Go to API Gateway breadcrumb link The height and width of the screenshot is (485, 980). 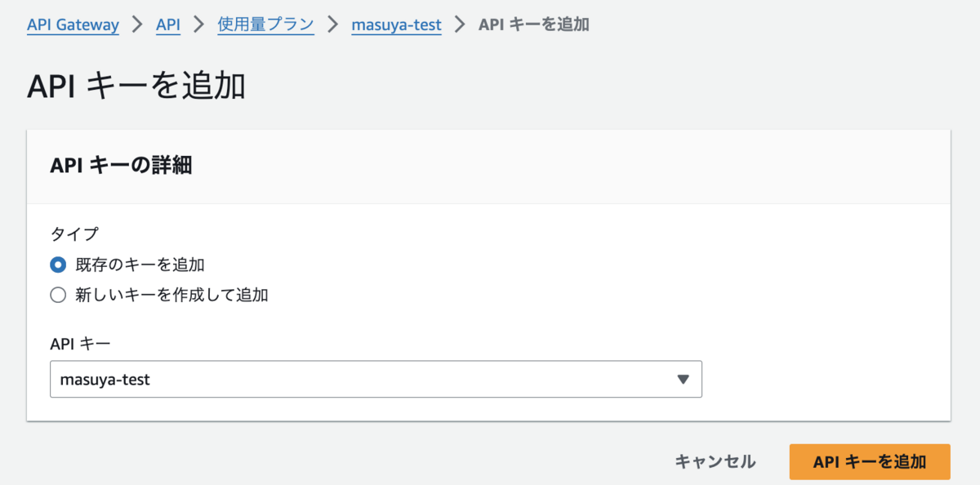tap(73, 24)
